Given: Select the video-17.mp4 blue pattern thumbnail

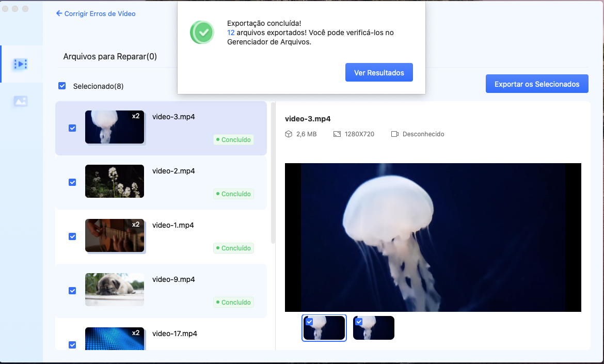Looking at the screenshot, I should coord(115,339).
